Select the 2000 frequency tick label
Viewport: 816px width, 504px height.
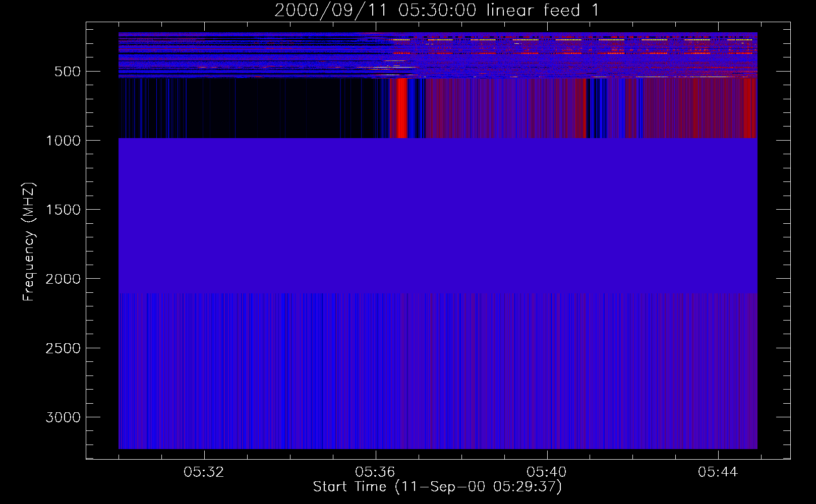[63, 279]
